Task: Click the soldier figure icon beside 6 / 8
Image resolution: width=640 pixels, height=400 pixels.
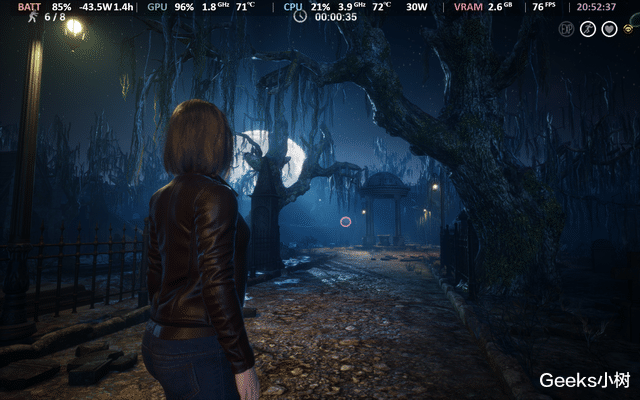Action: click(33, 17)
